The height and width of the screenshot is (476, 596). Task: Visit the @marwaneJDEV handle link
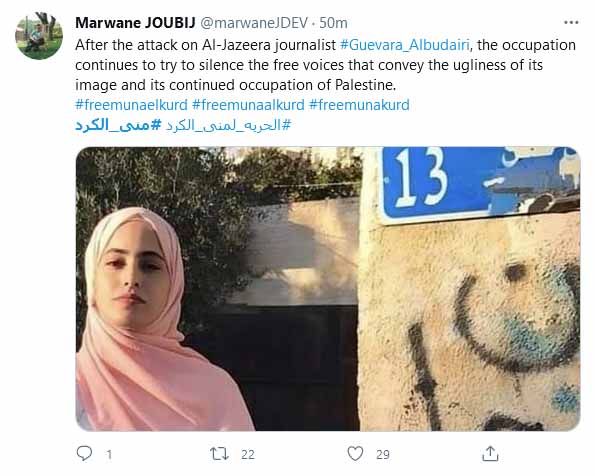coord(254,23)
